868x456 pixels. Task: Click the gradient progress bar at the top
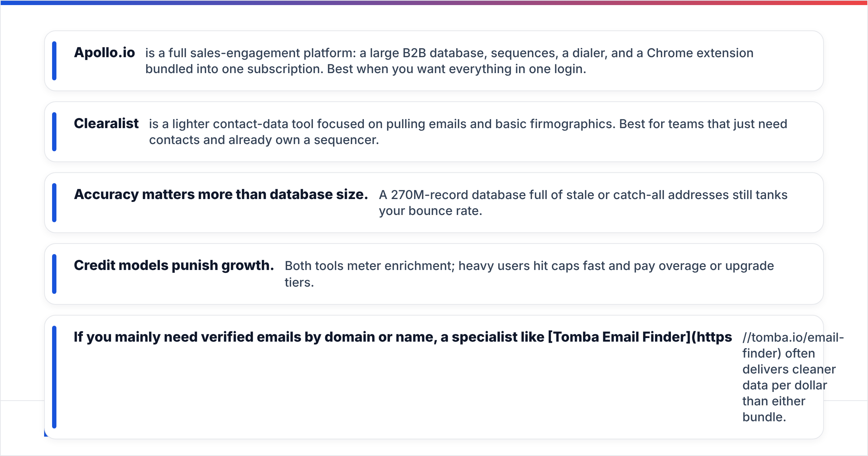pos(434,3)
